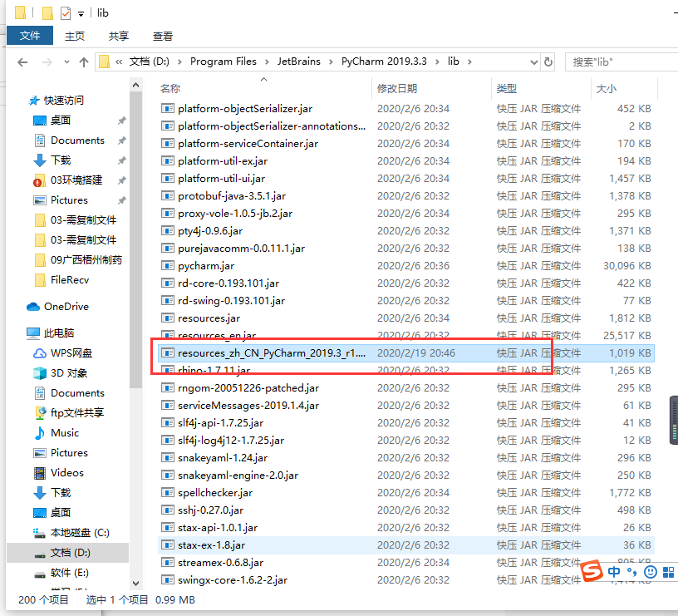Open 软件 (E:) drive
The width and height of the screenshot is (678, 616).
pos(69,572)
